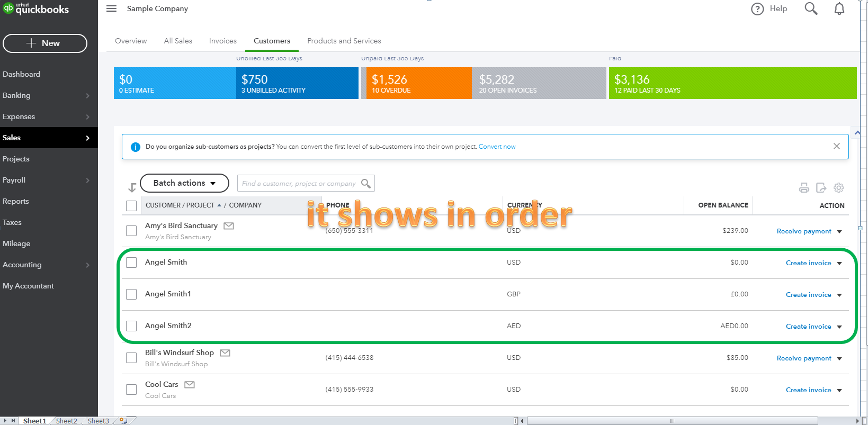Expand the Accounting sidebar submenu
This screenshot has height=425, width=868.
pos(88,265)
